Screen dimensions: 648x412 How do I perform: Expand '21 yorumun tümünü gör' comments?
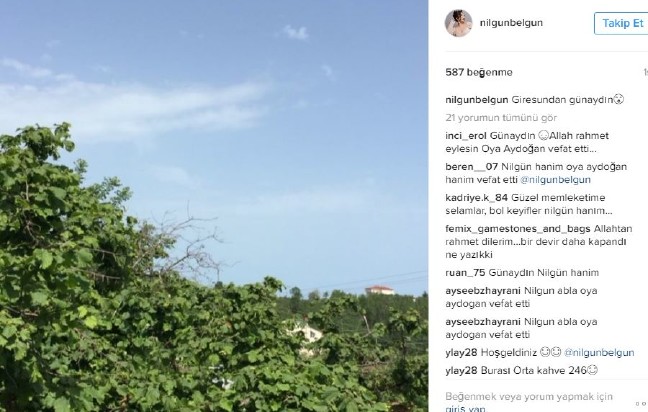tap(501, 118)
